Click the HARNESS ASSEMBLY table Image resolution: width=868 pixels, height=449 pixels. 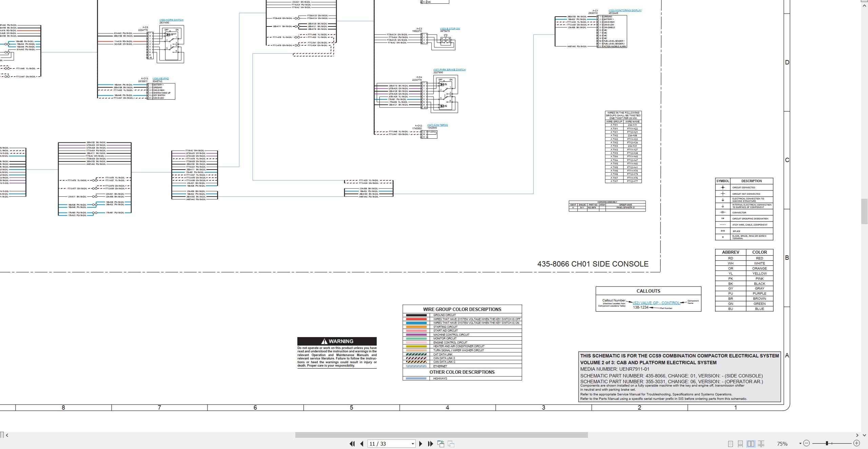(x=607, y=206)
